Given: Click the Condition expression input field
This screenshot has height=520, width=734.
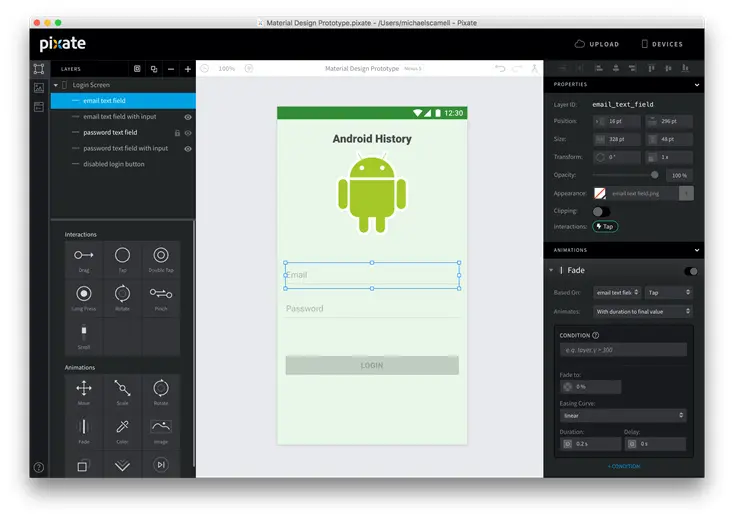Looking at the screenshot, I should pos(623,350).
